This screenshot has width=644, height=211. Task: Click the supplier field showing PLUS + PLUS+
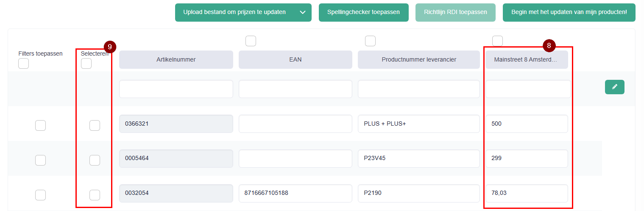(418, 124)
